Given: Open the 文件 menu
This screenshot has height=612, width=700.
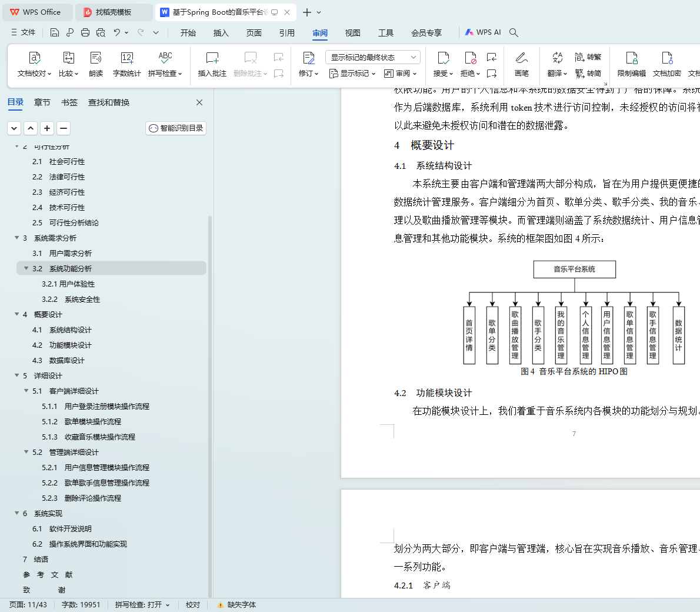Looking at the screenshot, I should click(x=23, y=32).
